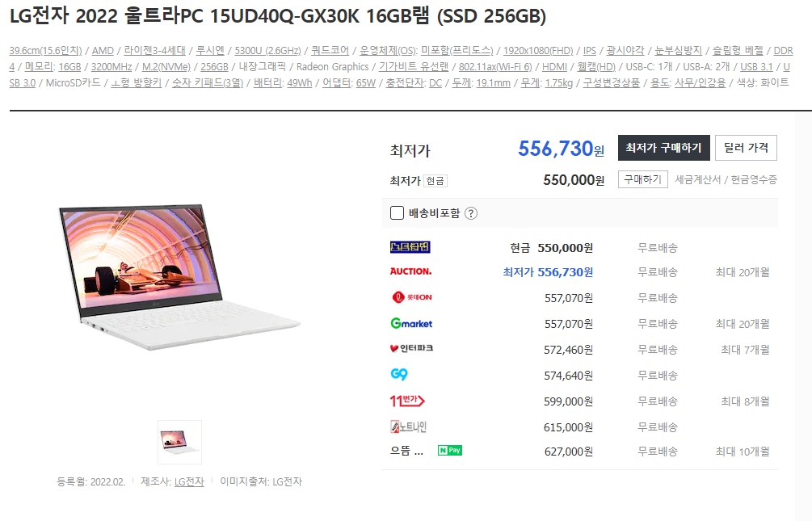Open the Auction seller logo
Image resolution: width=812 pixels, height=521 pixels.
410,271
